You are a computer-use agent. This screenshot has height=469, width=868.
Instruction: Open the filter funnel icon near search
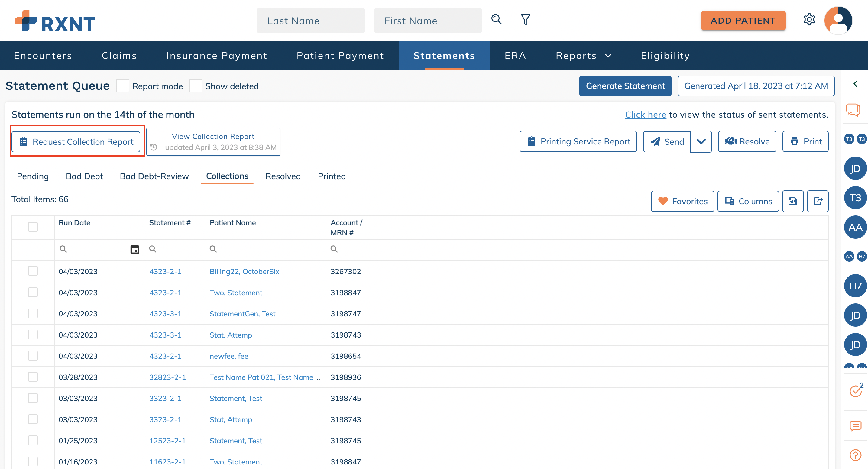(525, 20)
